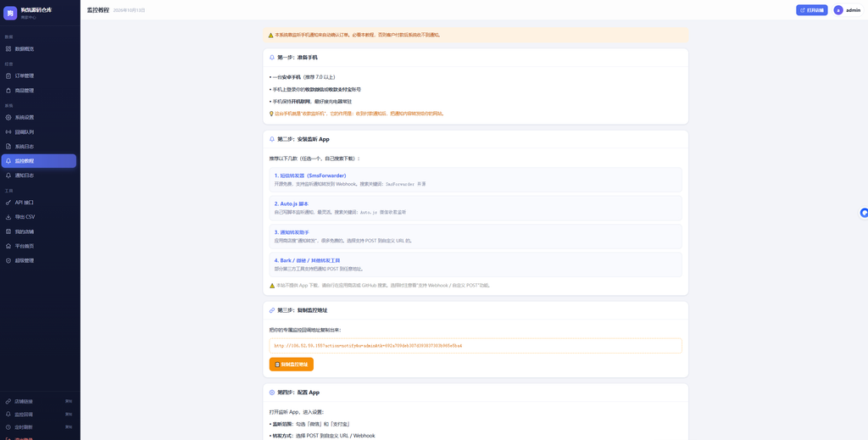Switch to 监控教程 menu item
The height and width of the screenshot is (440, 868).
(39, 161)
